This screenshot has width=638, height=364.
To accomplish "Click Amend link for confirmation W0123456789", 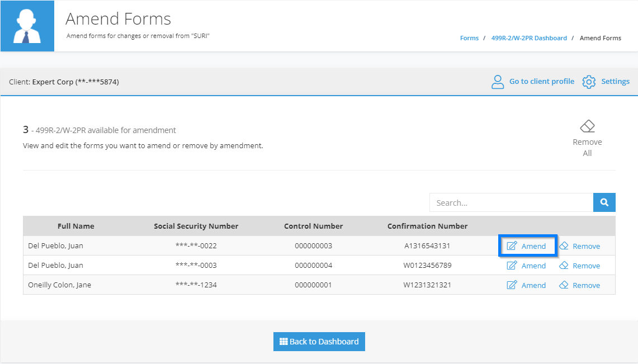I will pos(533,266).
